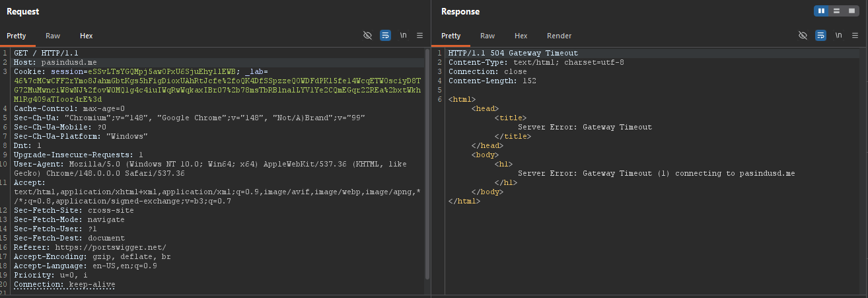
Task: Click 'Sec-Fetch-User: ?1' header line
Action: coord(55,229)
